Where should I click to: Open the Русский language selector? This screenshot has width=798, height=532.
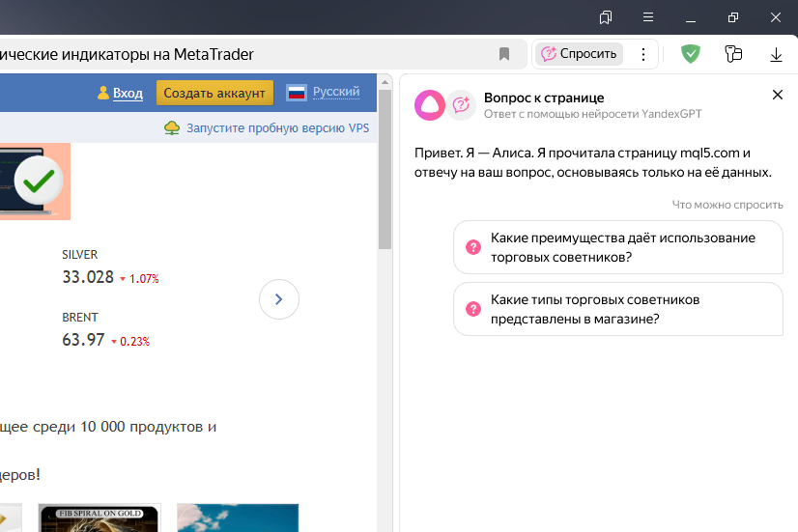336,92
